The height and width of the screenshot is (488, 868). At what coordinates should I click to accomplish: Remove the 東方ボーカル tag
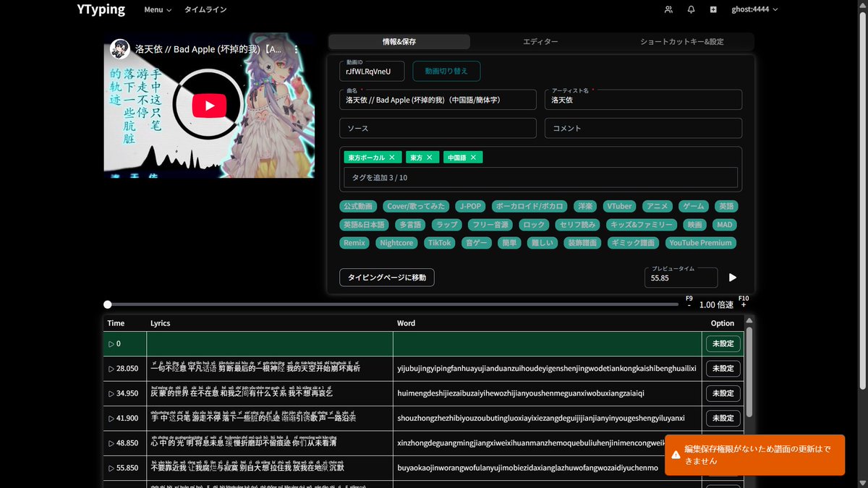(392, 157)
